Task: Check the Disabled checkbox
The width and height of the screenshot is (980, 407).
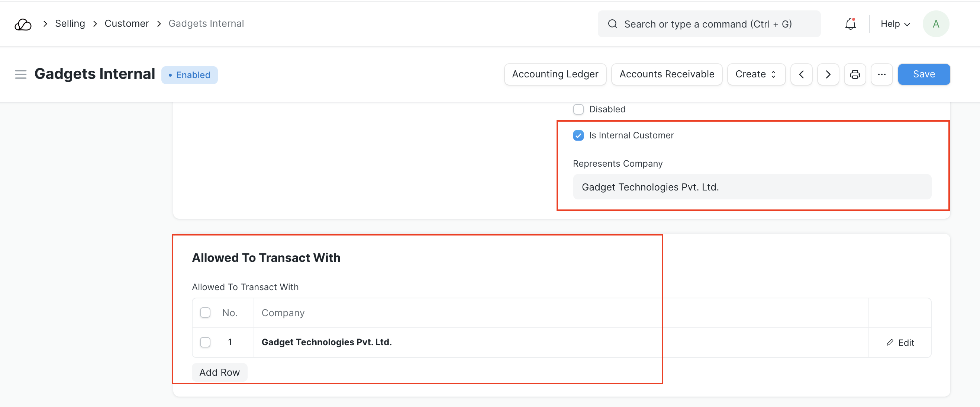Action: pyautogui.click(x=578, y=109)
